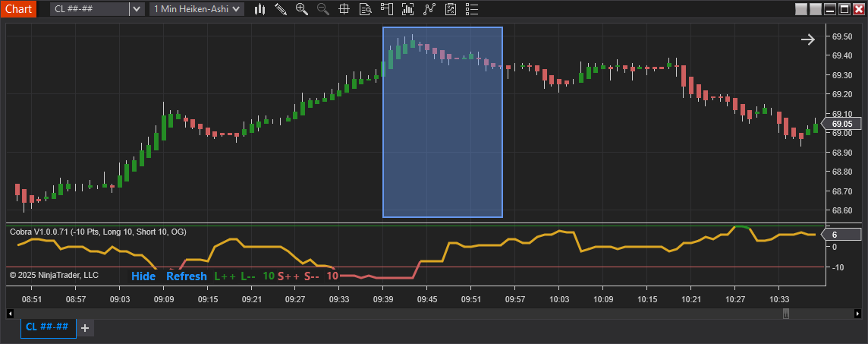Toggle the crosshair cursor icon
868x344 pixels.
point(344,9)
